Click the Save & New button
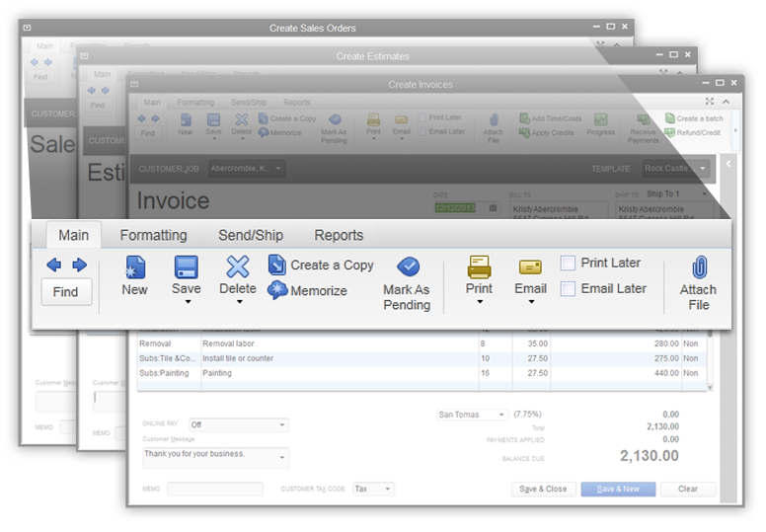Viewport: 766px width, 532px height. [x=618, y=489]
